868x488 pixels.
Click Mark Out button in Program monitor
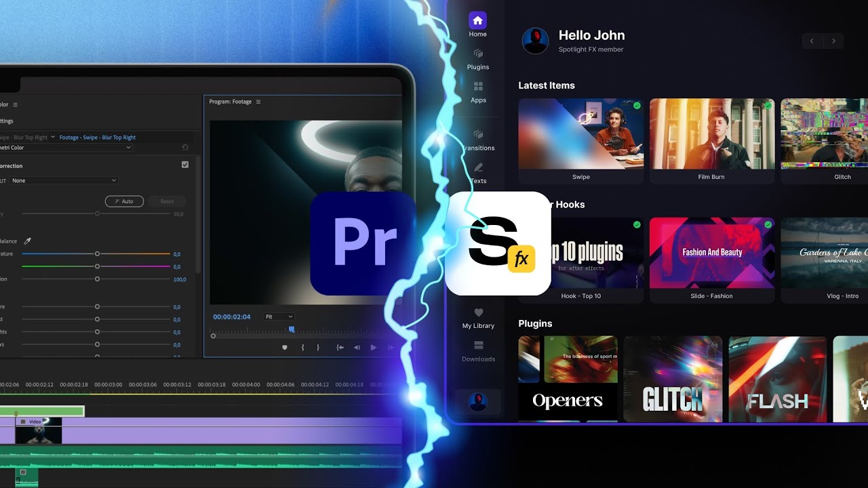pyautogui.click(x=318, y=348)
